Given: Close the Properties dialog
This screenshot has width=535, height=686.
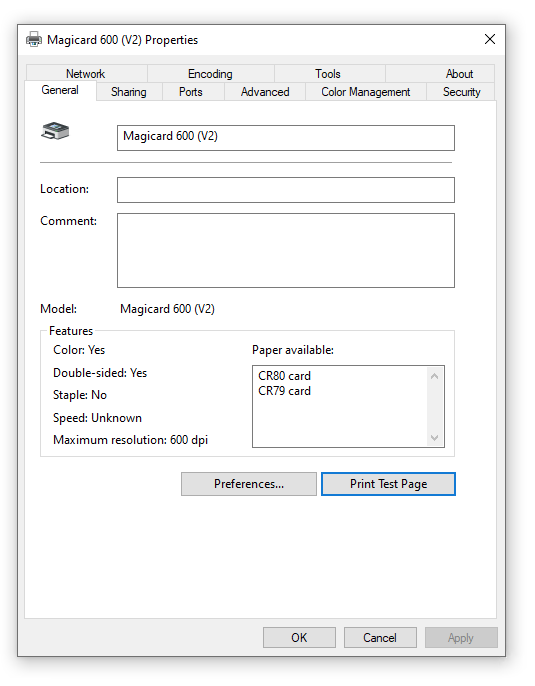Looking at the screenshot, I should [x=490, y=39].
